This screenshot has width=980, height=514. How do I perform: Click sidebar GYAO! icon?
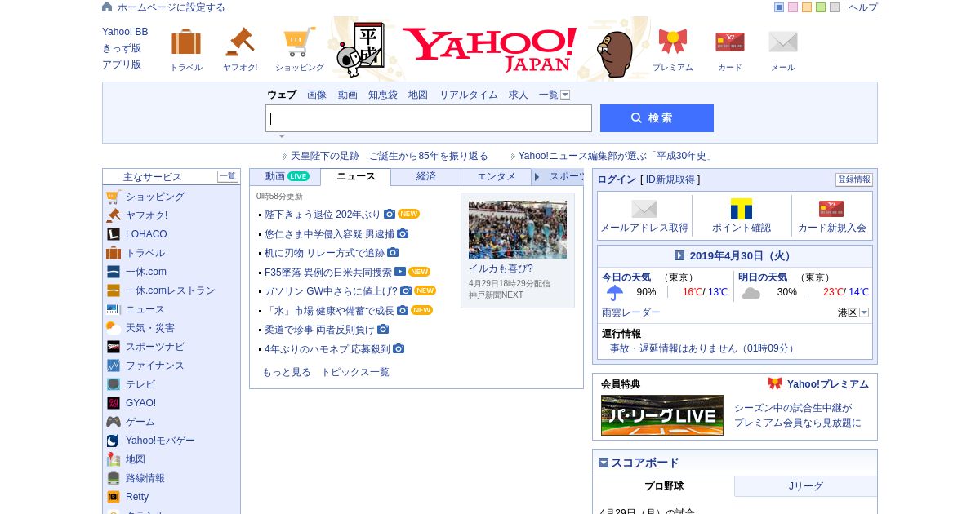[x=114, y=403]
